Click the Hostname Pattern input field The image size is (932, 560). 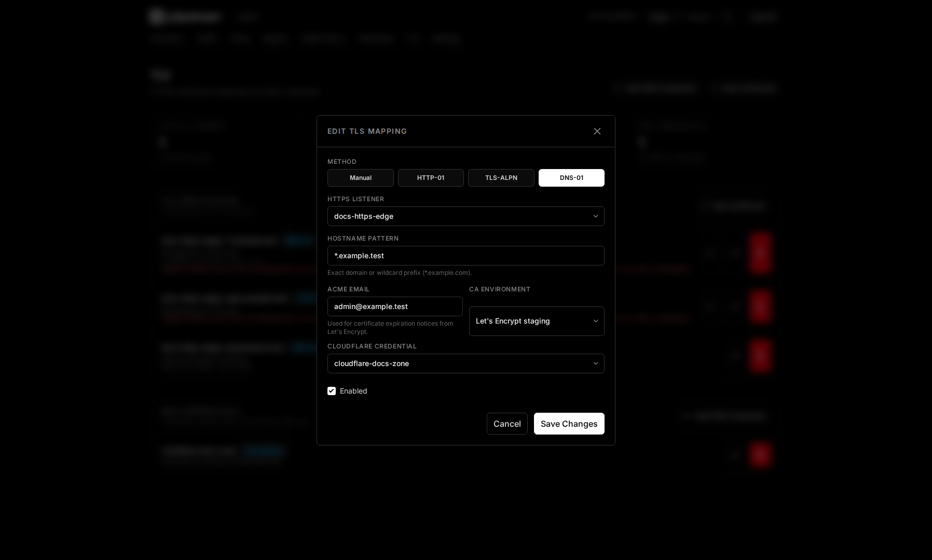(x=466, y=256)
